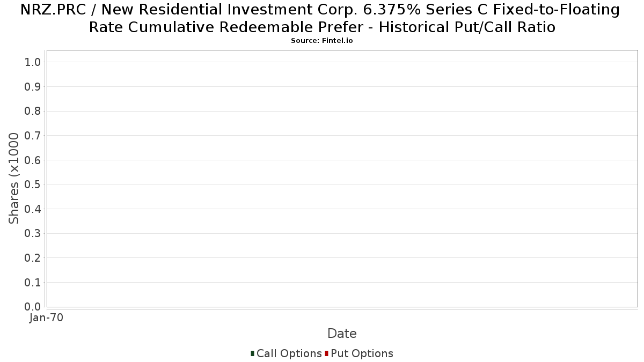644x362 pixels.
Task: Click the chart title text
Action: tap(322, 18)
